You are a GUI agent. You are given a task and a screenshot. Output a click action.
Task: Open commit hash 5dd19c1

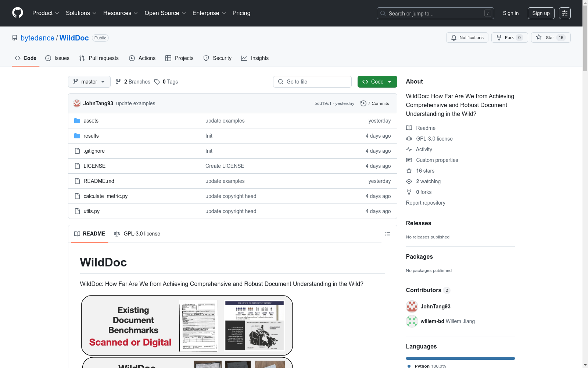(x=323, y=103)
